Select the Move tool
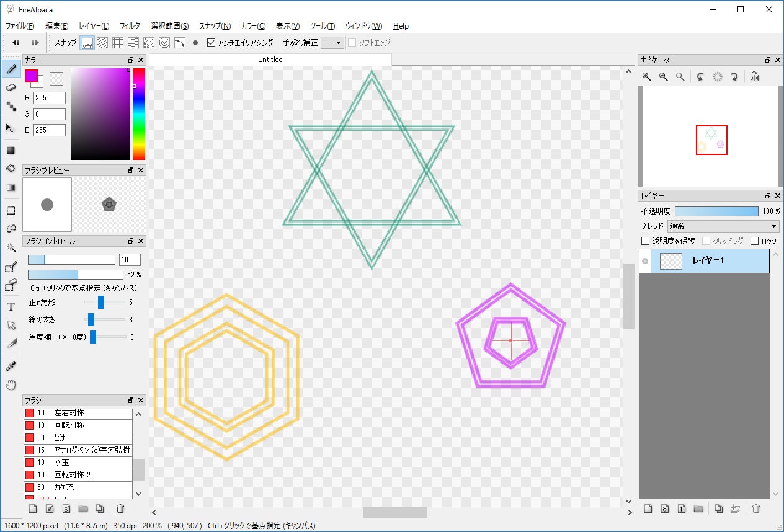 (x=11, y=128)
